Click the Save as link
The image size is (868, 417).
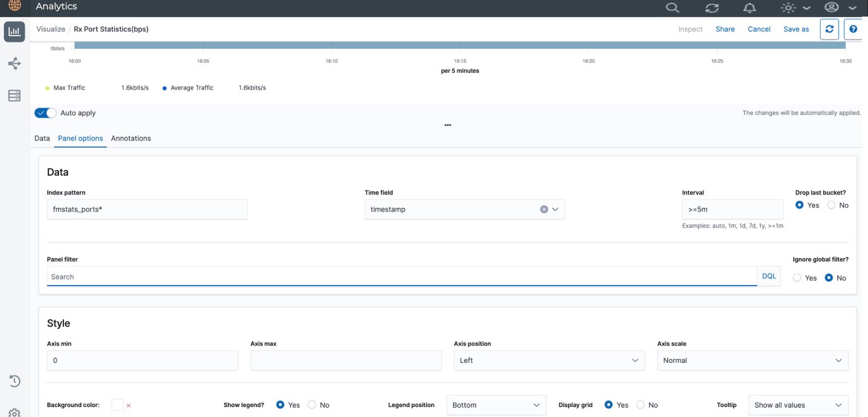click(796, 29)
